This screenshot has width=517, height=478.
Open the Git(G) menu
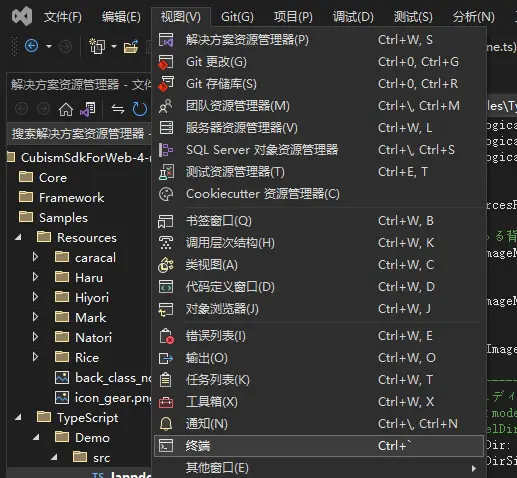[237, 17]
